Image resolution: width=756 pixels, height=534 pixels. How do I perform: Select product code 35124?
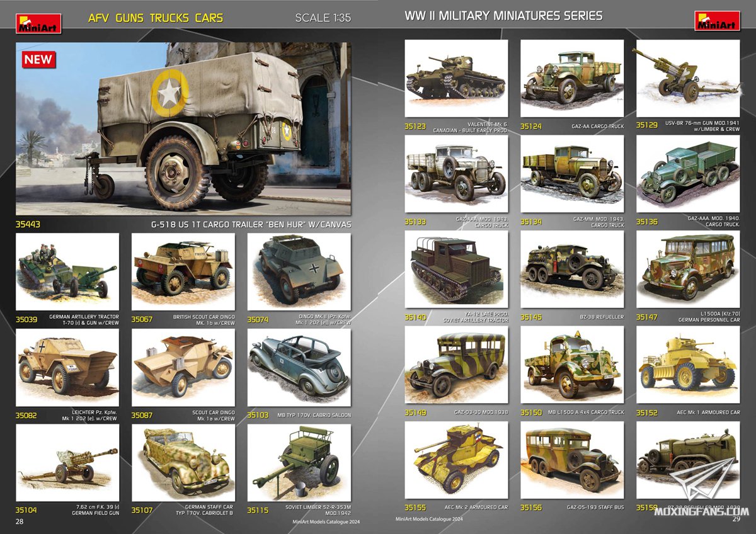pos(531,126)
